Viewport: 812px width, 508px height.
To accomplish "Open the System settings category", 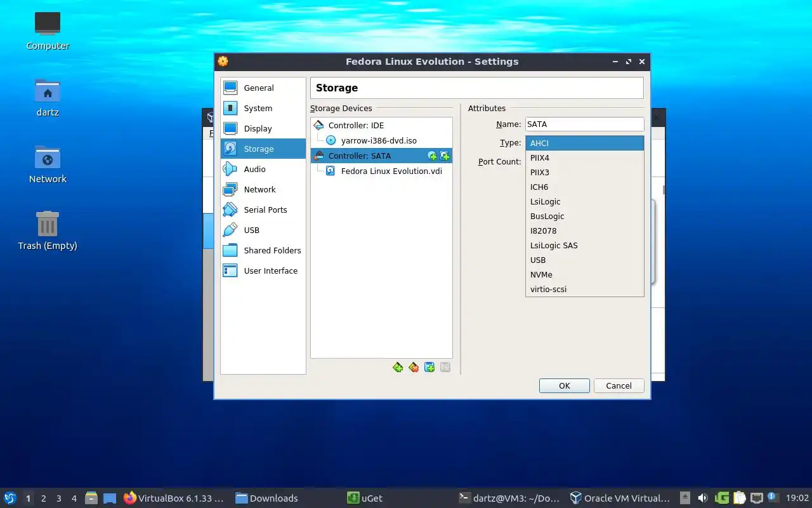I will (x=263, y=108).
